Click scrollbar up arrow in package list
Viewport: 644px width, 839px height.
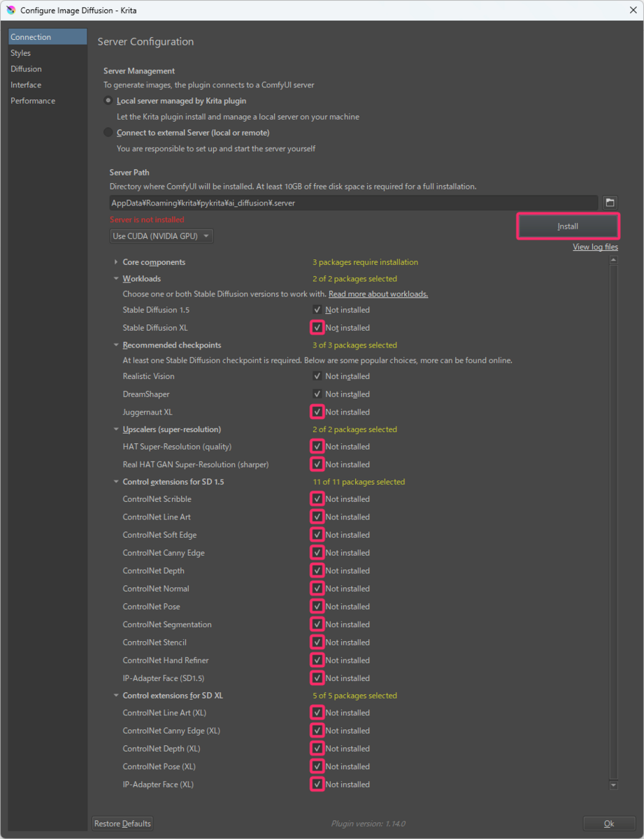click(613, 260)
